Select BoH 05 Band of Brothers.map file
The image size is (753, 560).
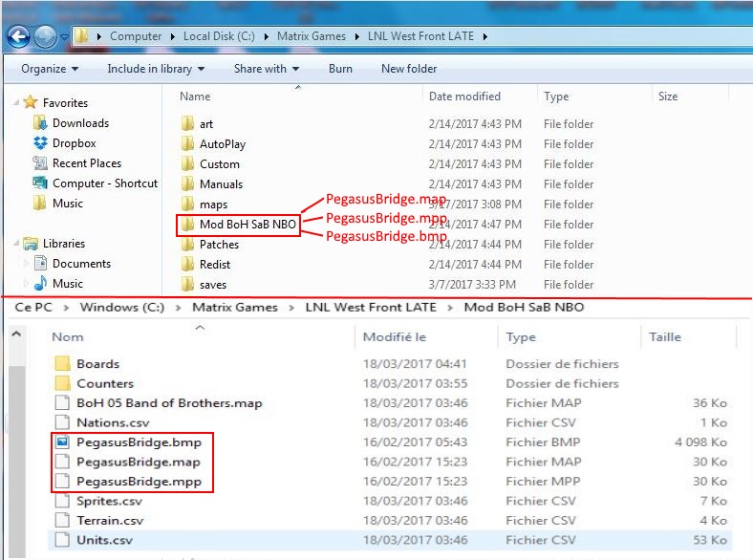click(x=169, y=403)
